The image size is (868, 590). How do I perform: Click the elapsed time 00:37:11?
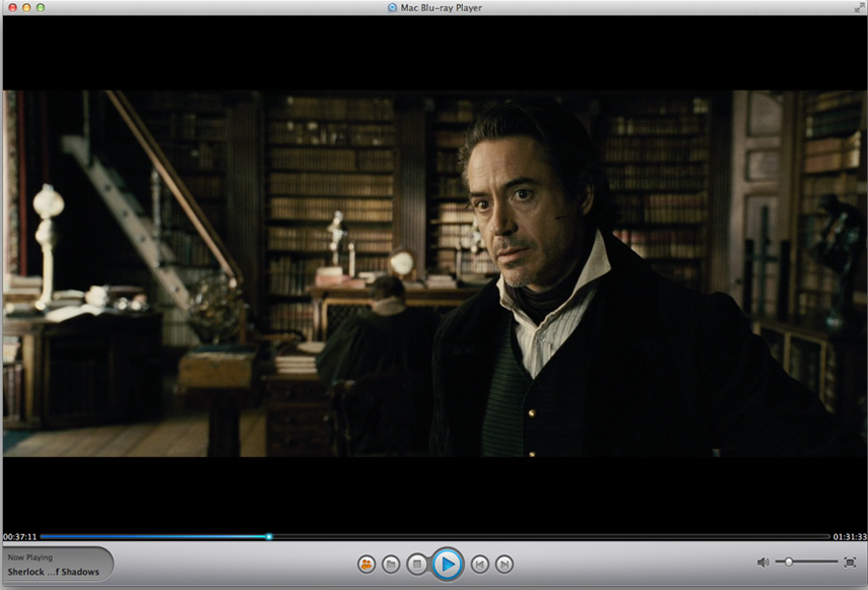[x=19, y=536]
